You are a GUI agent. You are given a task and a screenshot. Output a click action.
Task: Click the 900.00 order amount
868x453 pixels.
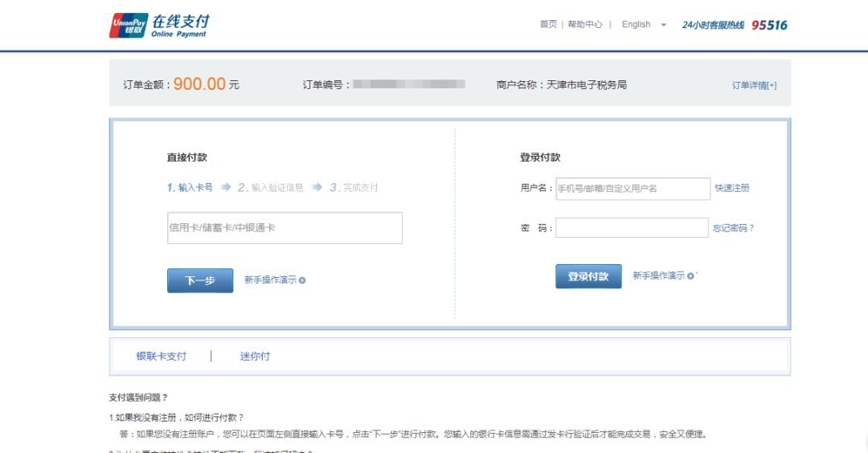(199, 84)
